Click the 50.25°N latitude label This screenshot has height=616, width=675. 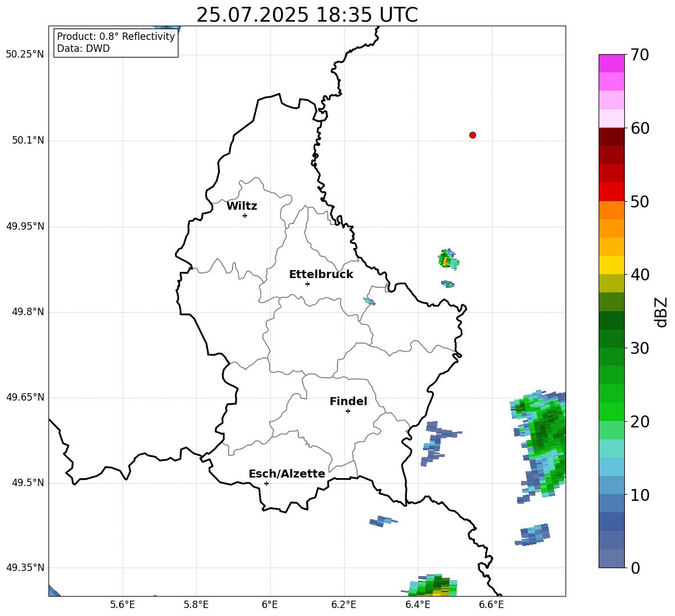coord(25,55)
